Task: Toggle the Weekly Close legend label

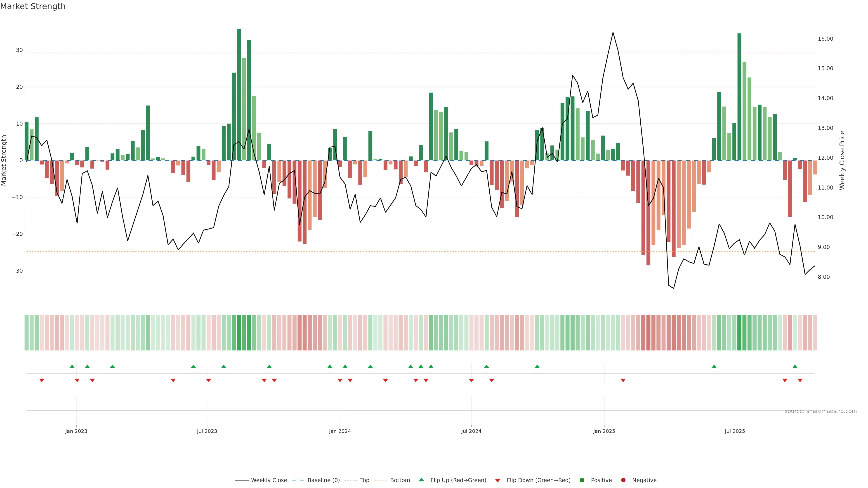Action: [269, 480]
